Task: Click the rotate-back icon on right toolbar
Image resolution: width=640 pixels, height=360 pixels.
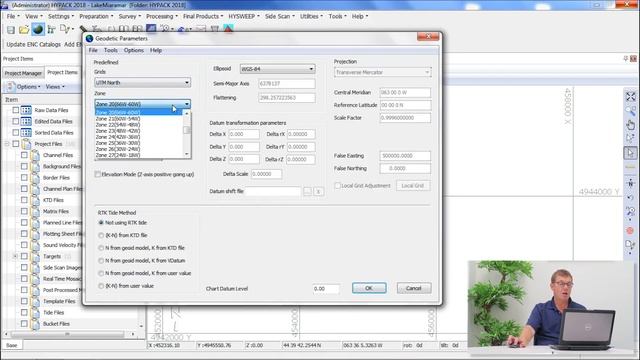Action: pyautogui.click(x=631, y=198)
